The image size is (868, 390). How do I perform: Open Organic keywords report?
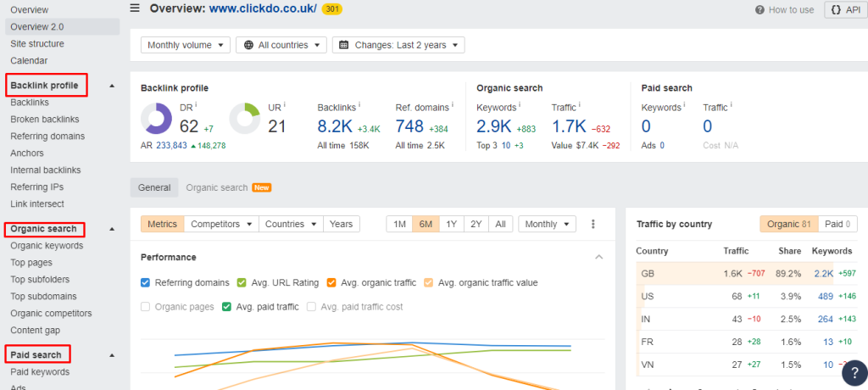pos(47,245)
